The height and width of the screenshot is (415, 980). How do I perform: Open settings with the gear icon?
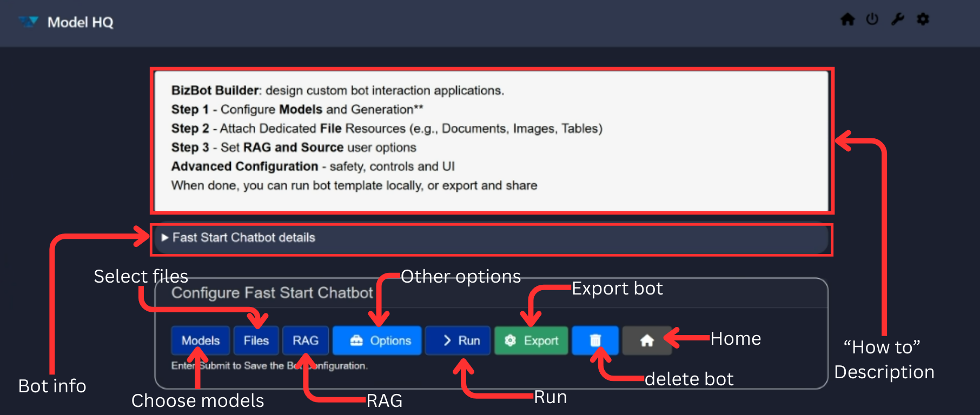tap(923, 19)
